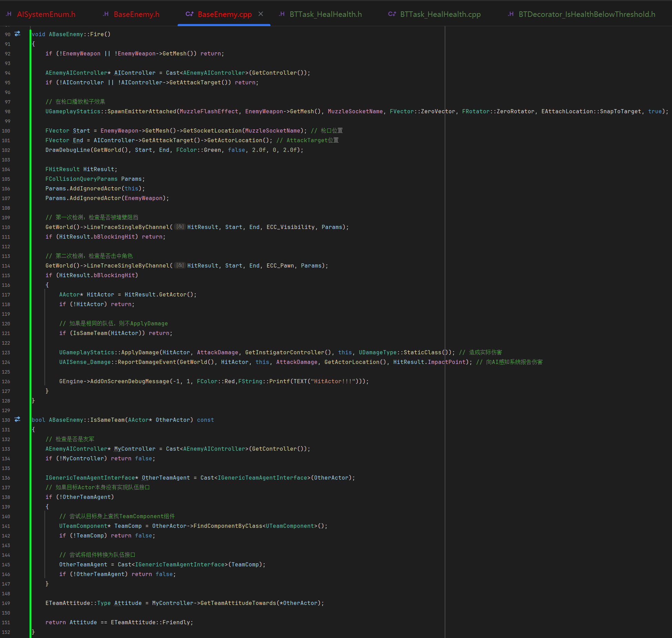
Task: Click line number 116 in the gutter
Action: tap(6, 285)
